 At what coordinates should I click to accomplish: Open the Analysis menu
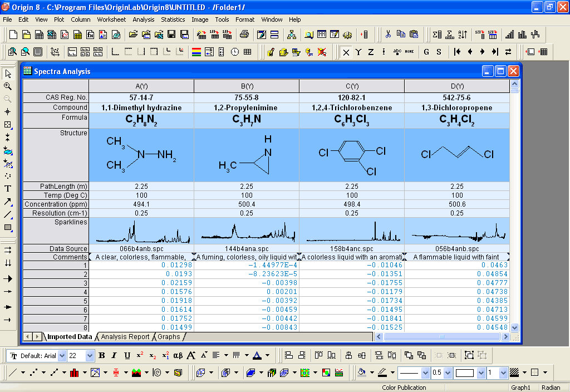[x=143, y=19]
